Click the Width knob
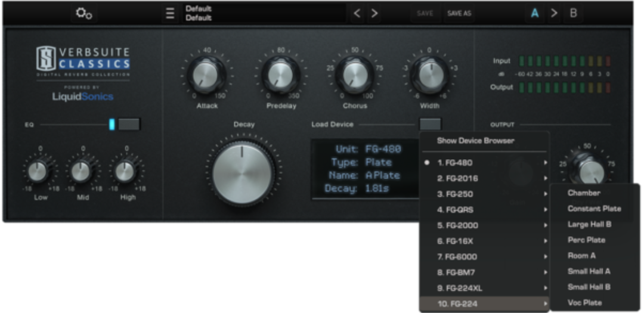This screenshot has height=313, width=644. (429, 75)
